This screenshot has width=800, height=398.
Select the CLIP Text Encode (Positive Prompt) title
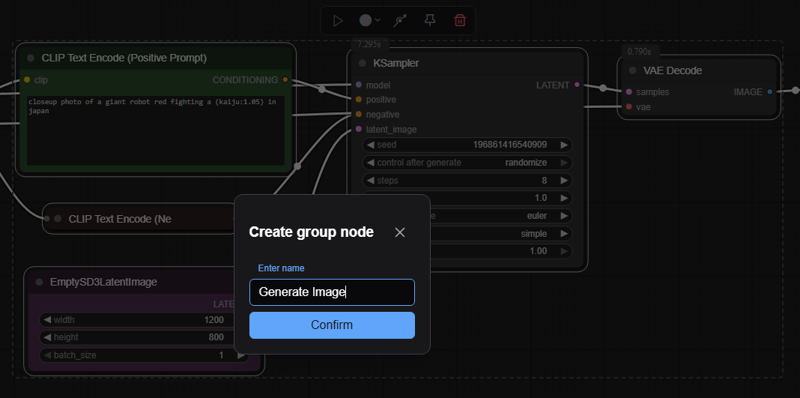tap(124, 58)
